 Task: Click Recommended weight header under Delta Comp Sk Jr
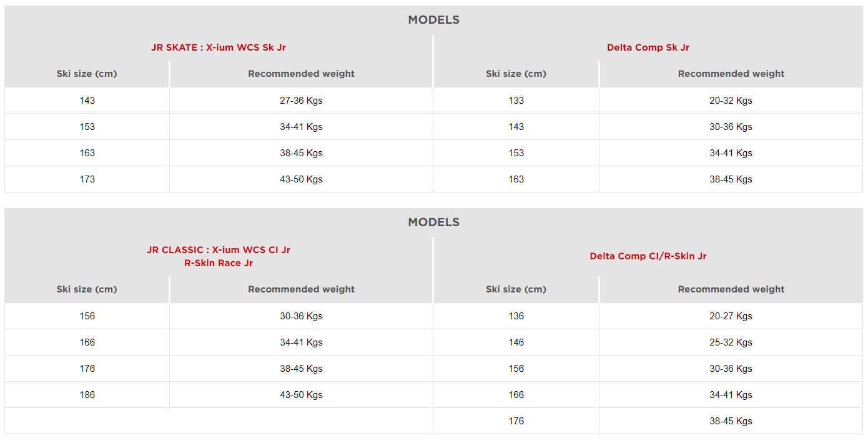click(x=731, y=74)
